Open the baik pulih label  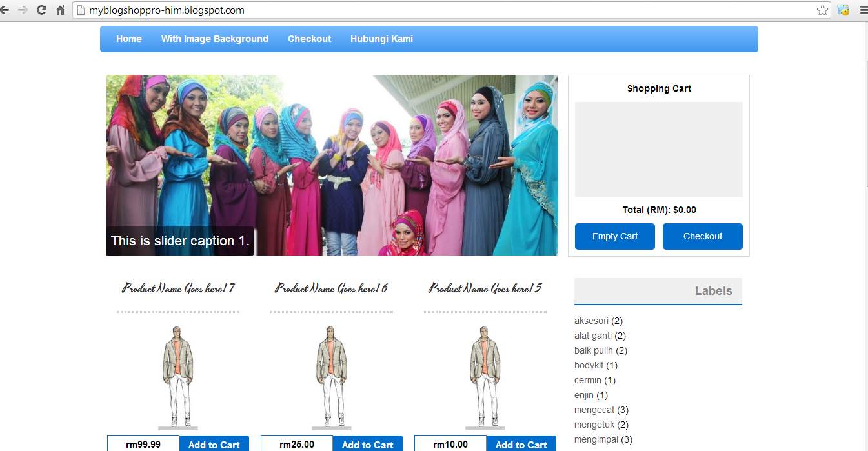point(594,350)
